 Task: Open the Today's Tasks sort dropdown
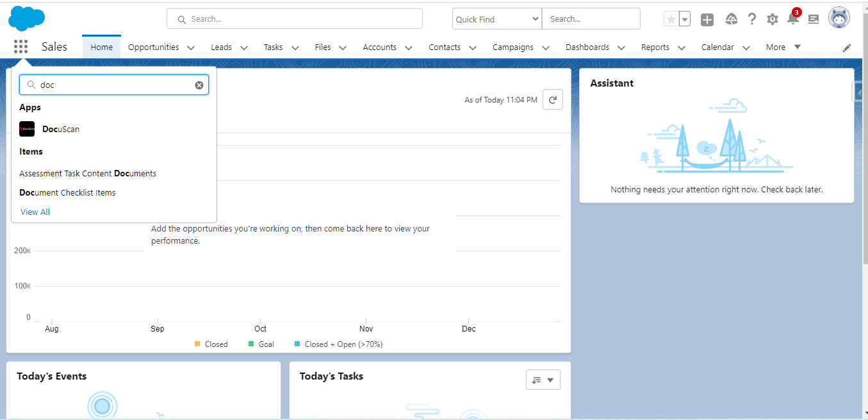(x=543, y=379)
